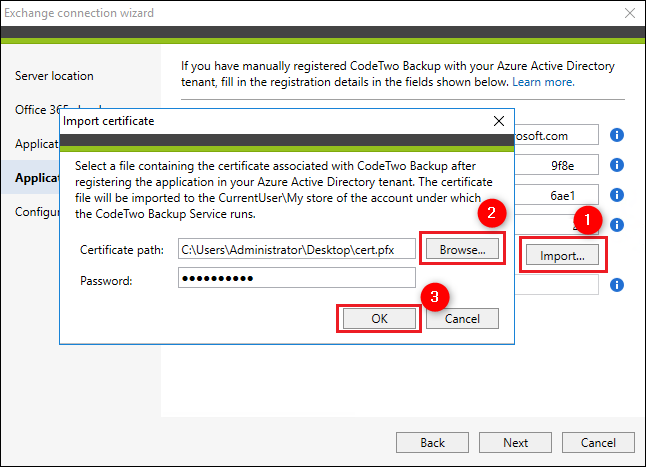The height and width of the screenshot is (467, 646).
Task: Confirm certificate import with OK
Action: pyautogui.click(x=379, y=319)
